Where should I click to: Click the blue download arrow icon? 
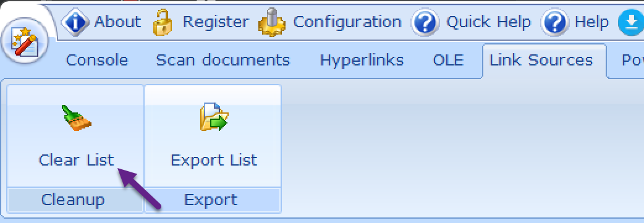click(631, 22)
